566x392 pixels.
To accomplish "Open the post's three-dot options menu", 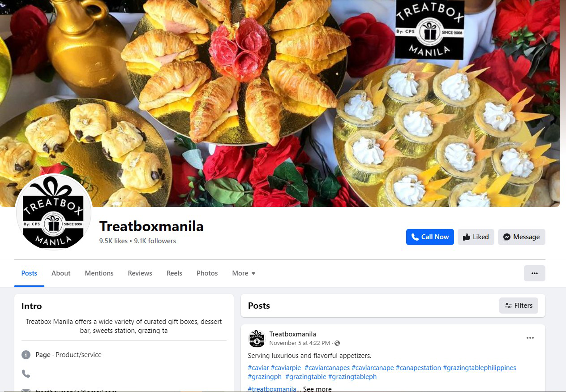I will click(x=530, y=338).
